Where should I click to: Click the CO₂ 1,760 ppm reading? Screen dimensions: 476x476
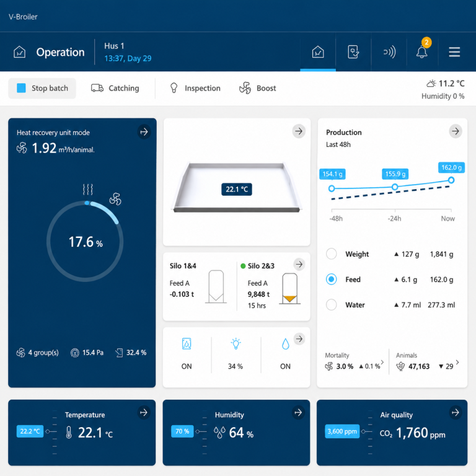click(412, 433)
